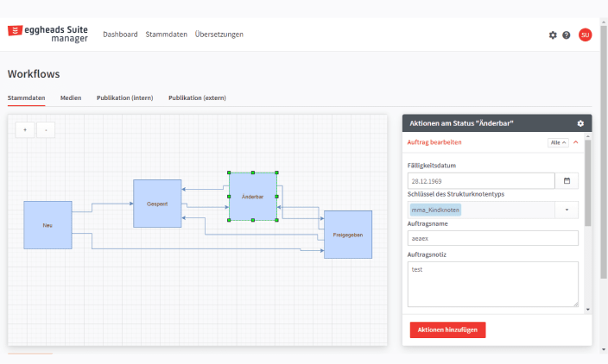
Task: Open the help question mark icon
Action: [567, 35]
